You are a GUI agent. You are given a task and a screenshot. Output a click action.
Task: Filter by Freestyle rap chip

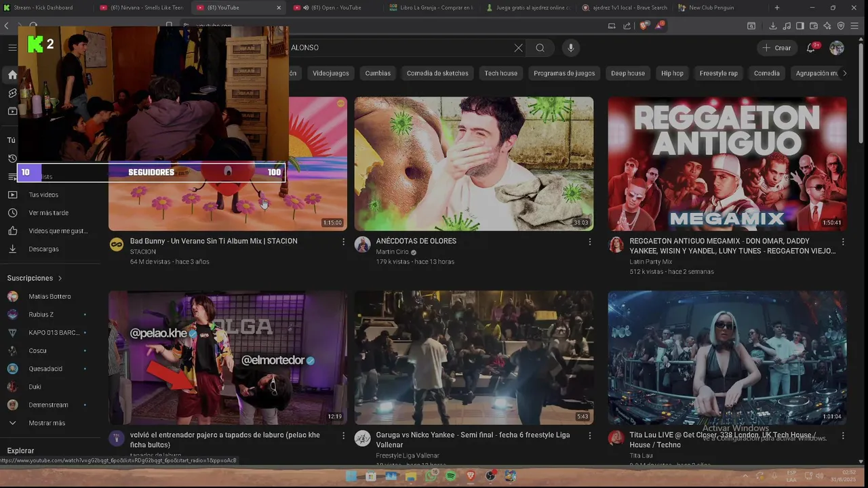click(x=719, y=73)
